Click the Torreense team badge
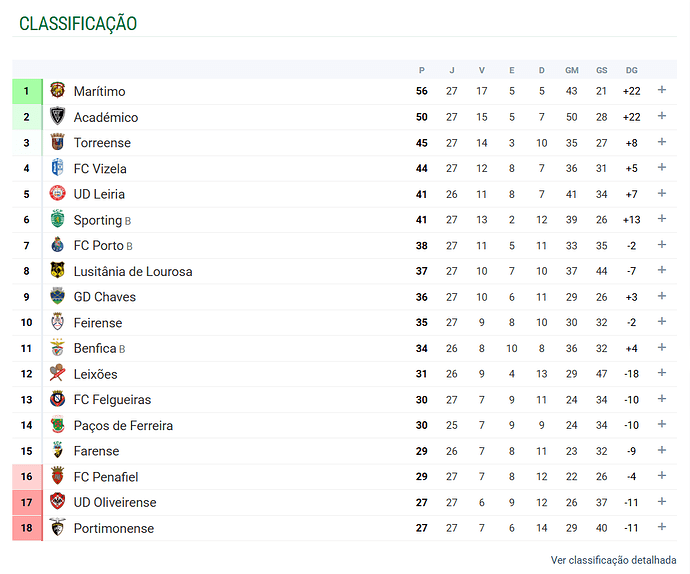The height and width of the screenshot is (574, 690). [x=57, y=143]
